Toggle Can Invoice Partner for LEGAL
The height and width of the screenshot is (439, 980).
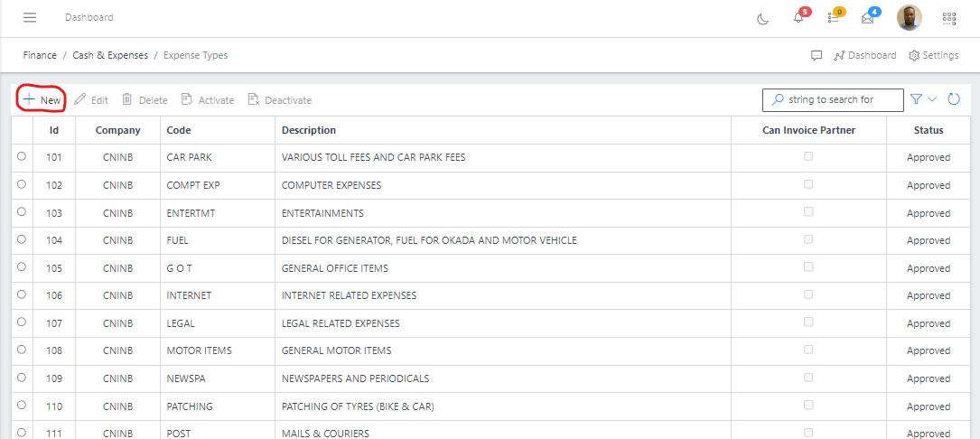point(808,322)
